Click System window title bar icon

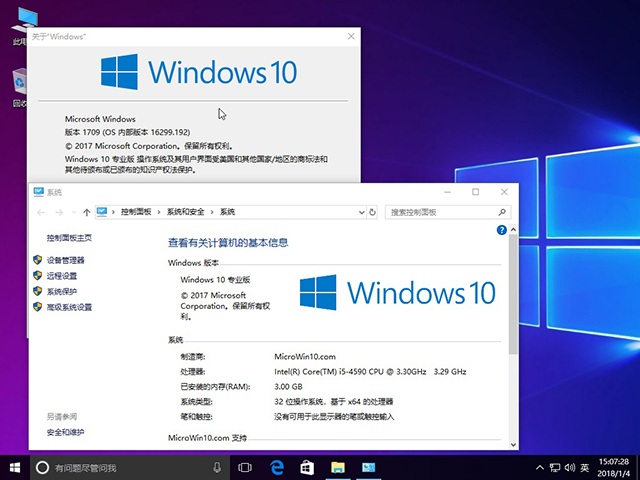pos(39,192)
